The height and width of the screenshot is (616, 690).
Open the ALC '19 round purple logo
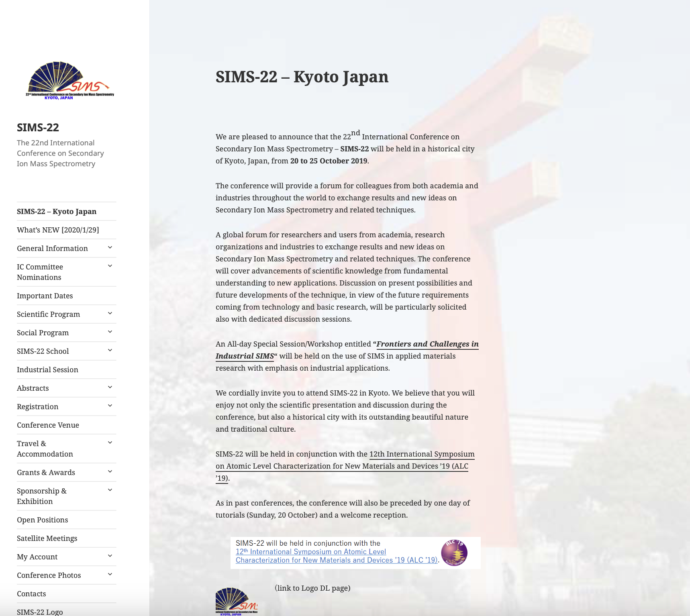pyautogui.click(x=454, y=553)
